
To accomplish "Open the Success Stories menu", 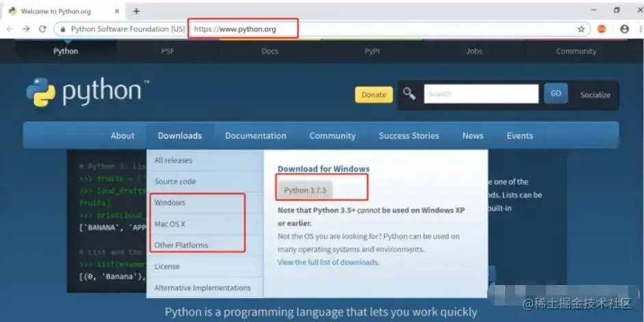I will click(x=409, y=136).
